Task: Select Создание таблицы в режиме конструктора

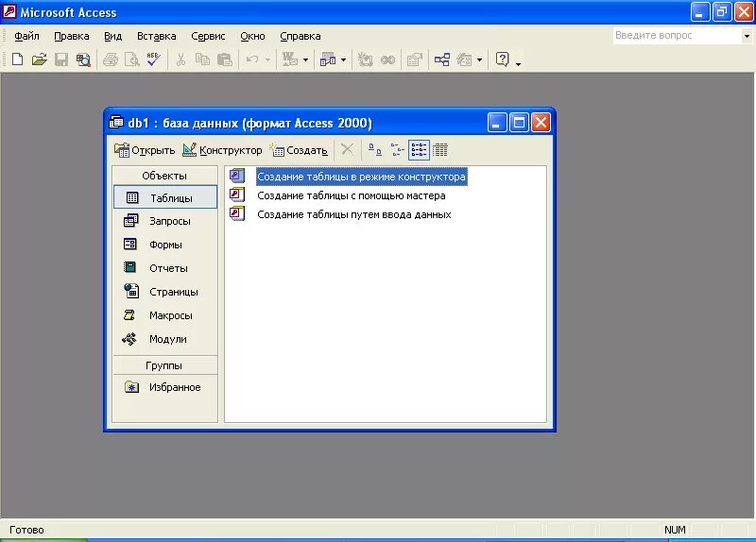Action: pyautogui.click(x=361, y=177)
